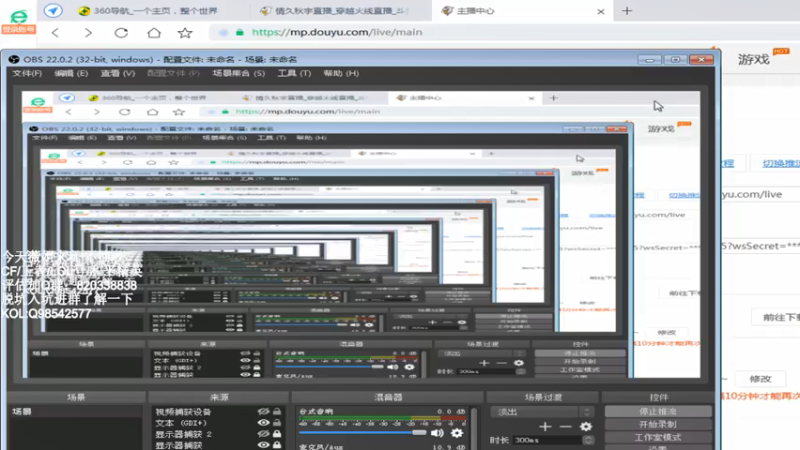Show the 显示器捕获 2 source via eye
Screen dimensions: 800x450
click(263, 434)
